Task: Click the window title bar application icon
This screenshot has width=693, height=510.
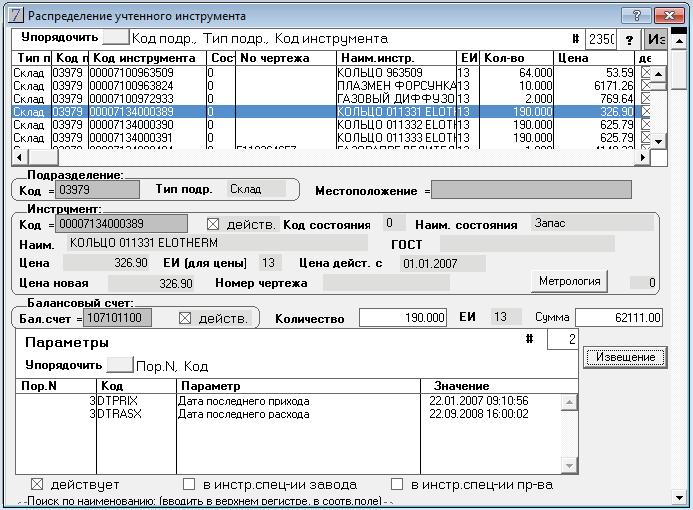Action: pyautogui.click(x=15, y=15)
